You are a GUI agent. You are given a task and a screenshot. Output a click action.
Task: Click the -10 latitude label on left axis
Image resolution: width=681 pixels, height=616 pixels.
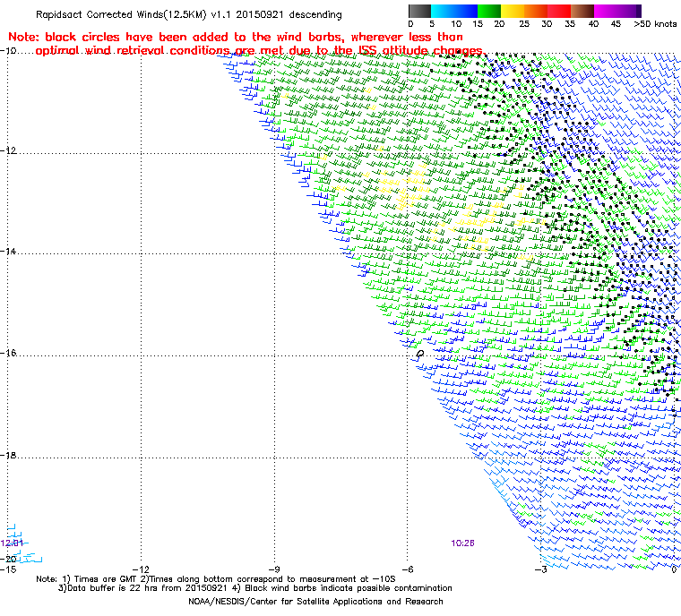coord(8,51)
